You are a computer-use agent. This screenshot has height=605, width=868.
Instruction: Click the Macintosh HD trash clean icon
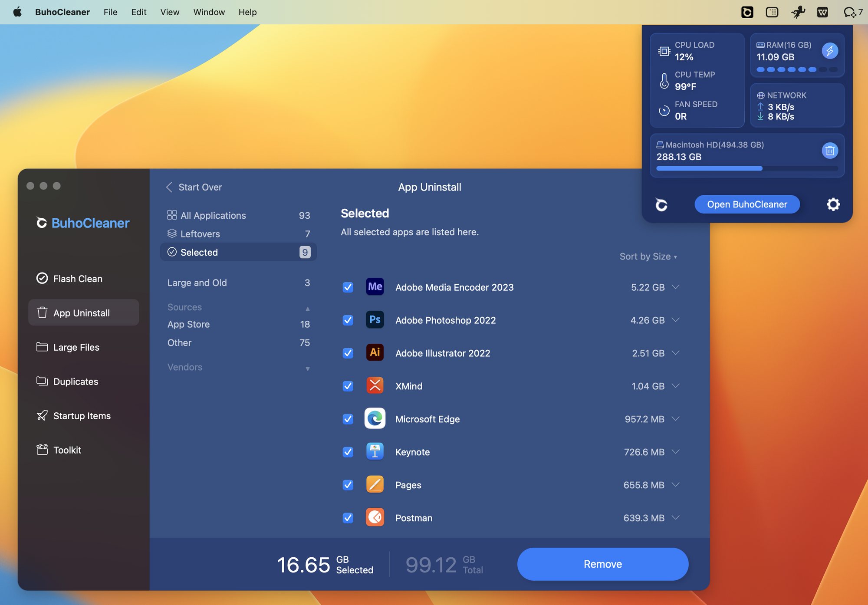point(829,151)
